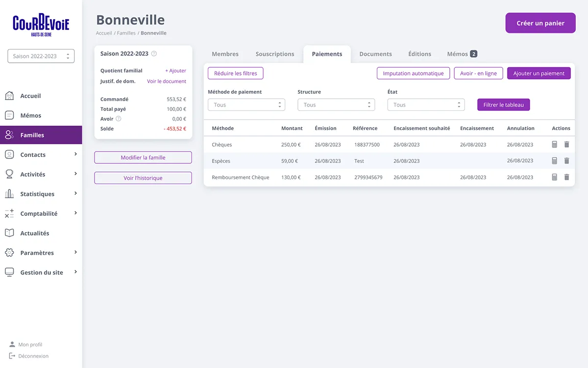Image resolution: width=588 pixels, height=368 pixels.
Task: Open the Voir le document link
Action: pyautogui.click(x=167, y=81)
